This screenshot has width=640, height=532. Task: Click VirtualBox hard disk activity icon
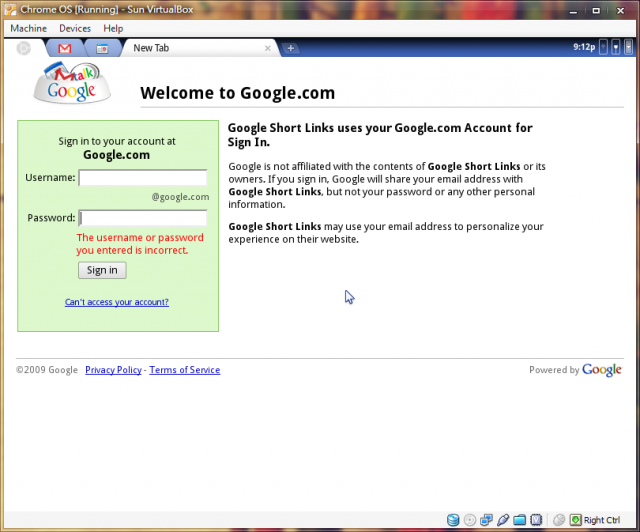coord(453,520)
